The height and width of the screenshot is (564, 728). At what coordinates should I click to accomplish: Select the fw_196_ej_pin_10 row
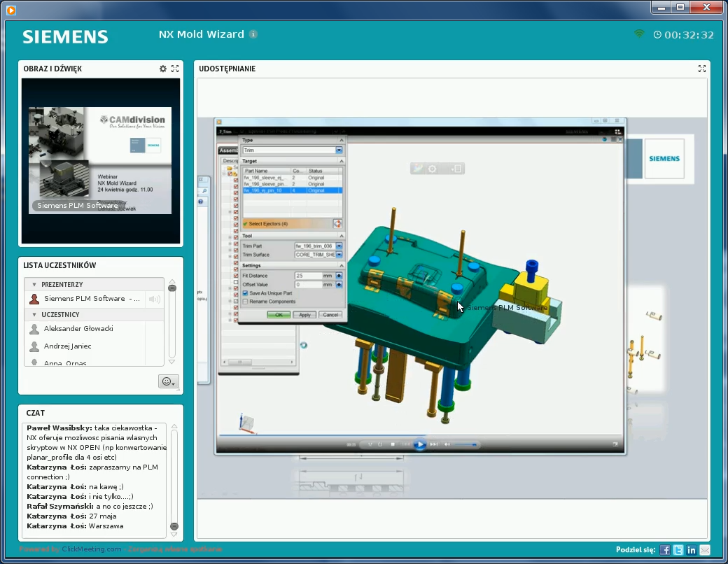(293, 190)
